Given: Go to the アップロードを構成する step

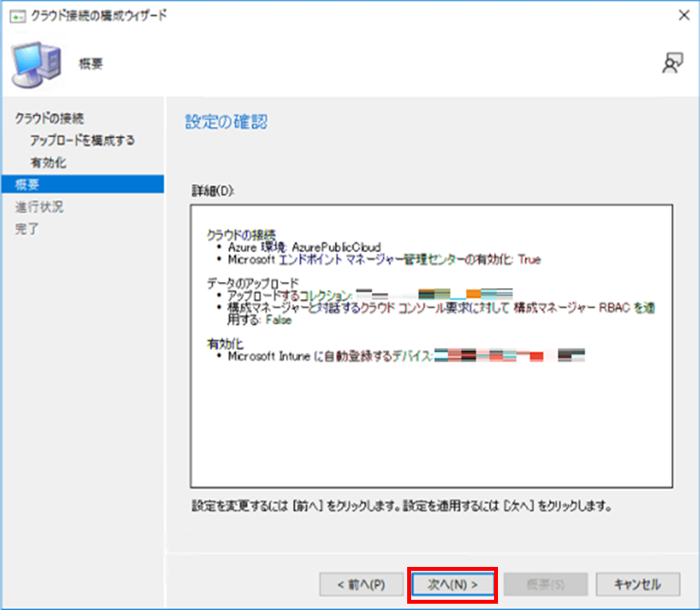Looking at the screenshot, I should [x=82, y=140].
